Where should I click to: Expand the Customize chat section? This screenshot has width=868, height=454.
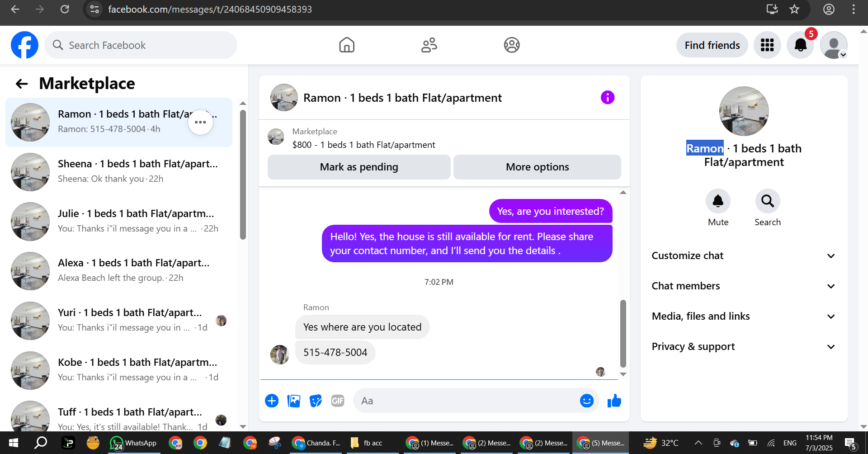click(744, 255)
